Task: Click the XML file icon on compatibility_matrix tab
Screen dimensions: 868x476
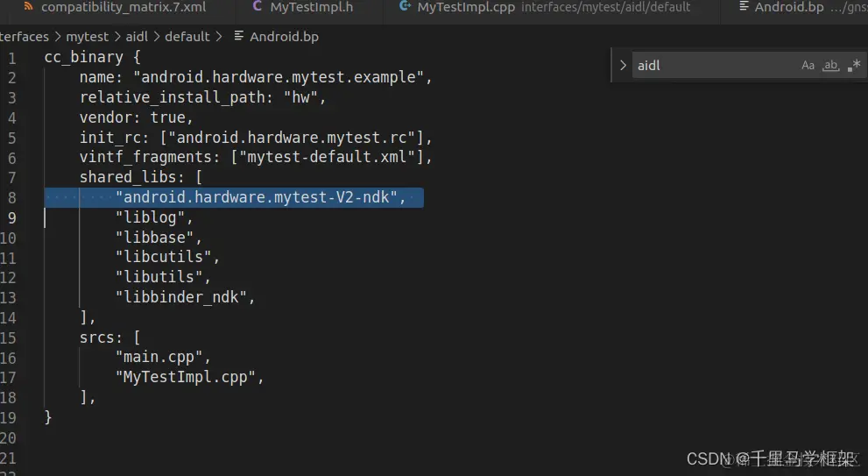Action: coord(28,7)
